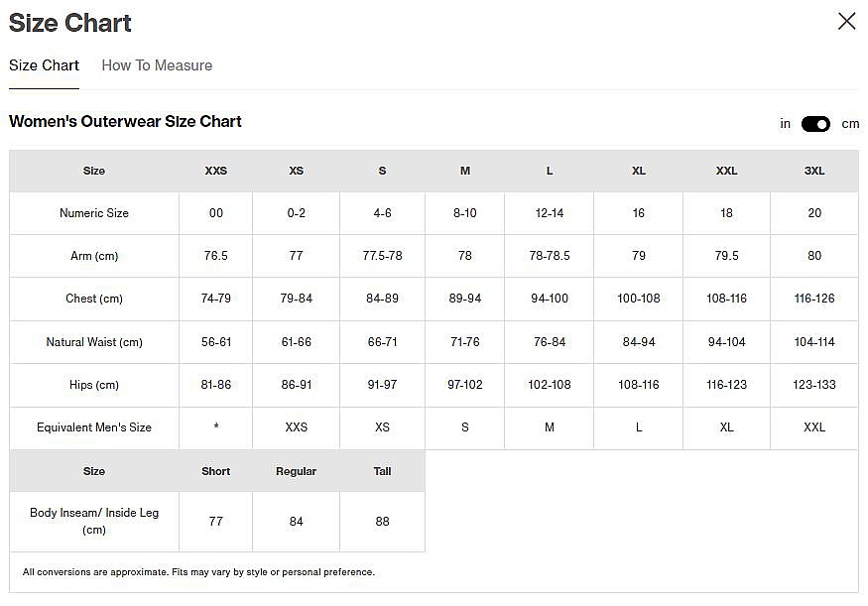Image resolution: width=868 pixels, height=606 pixels.
Task: Click the Natural Waist (cm) row label
Action: click(94, 342)
